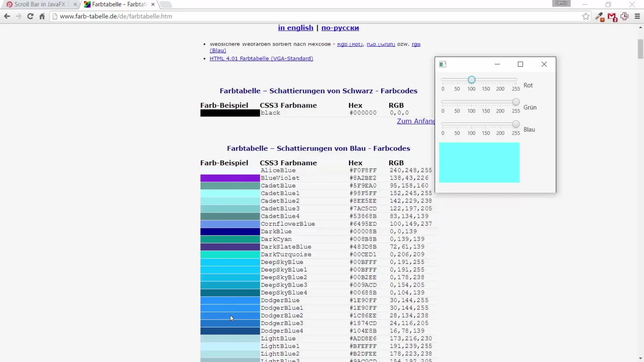Click the Denis profile button

click(561, 3)
